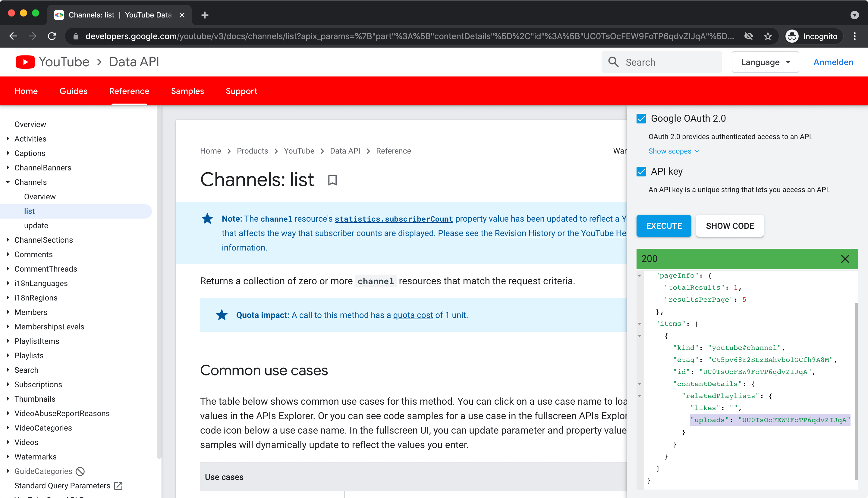
Task: Uncheck the API key checkbox
Action: point(641,172)
